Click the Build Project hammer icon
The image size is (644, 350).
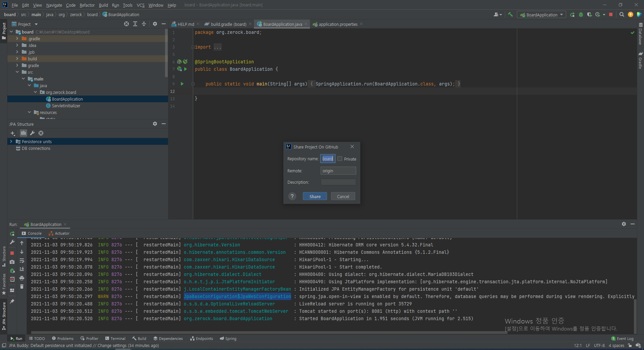coord(510,14)
